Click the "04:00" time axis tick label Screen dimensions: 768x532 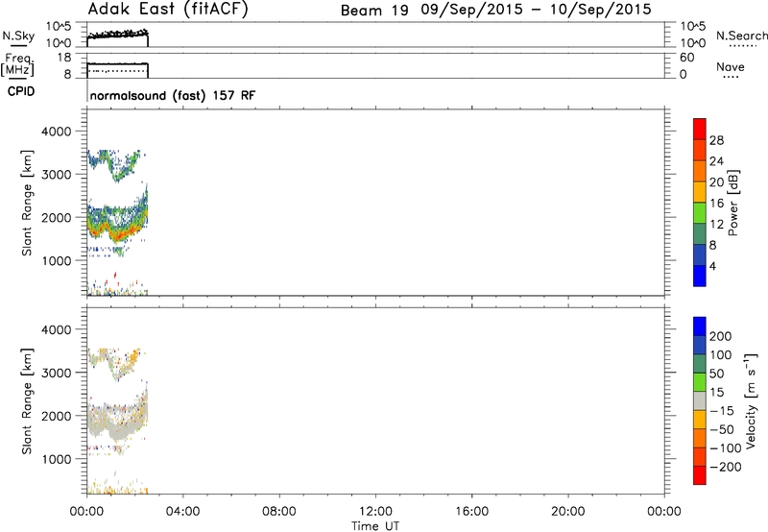click(x=183, y=512)
